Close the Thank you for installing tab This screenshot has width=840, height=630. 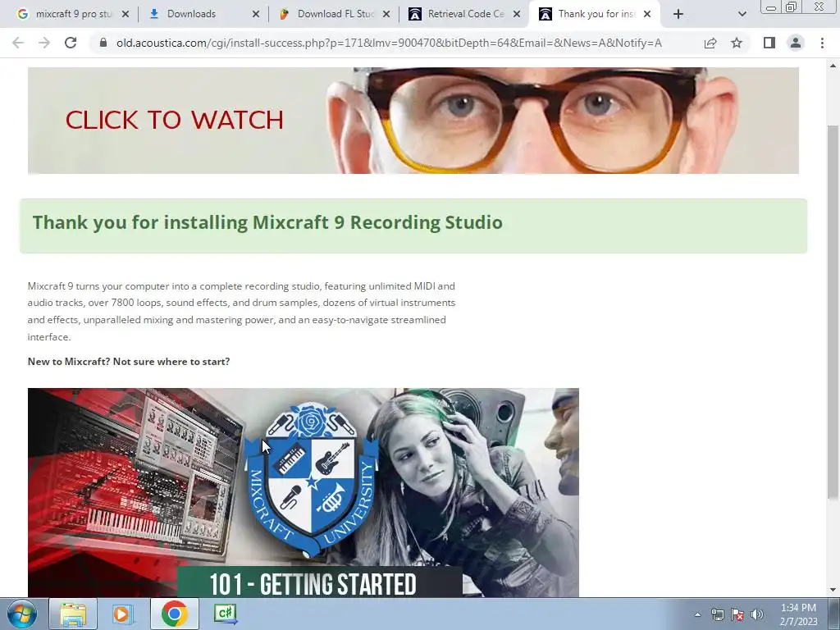tap(647, 15)
